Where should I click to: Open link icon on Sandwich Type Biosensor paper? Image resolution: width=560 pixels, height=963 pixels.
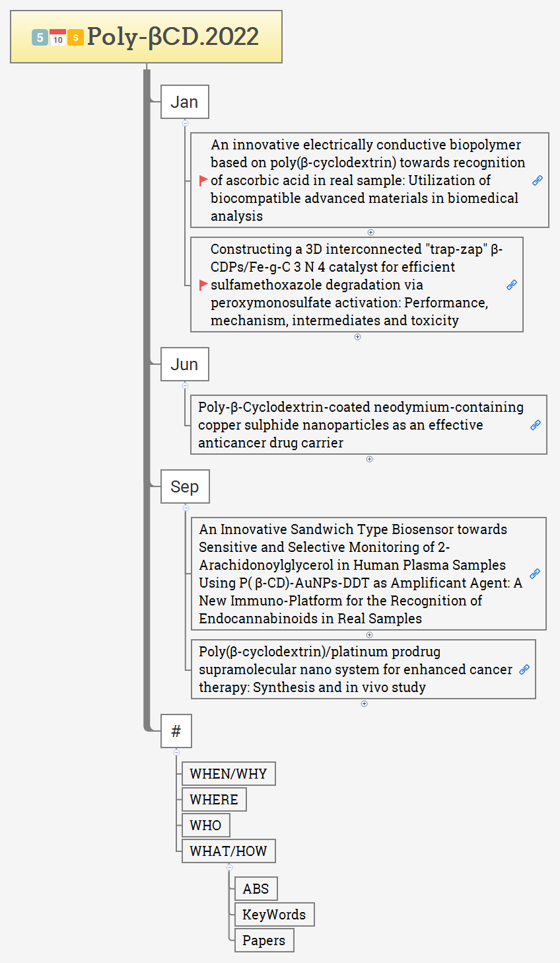[x=535, y=574]
